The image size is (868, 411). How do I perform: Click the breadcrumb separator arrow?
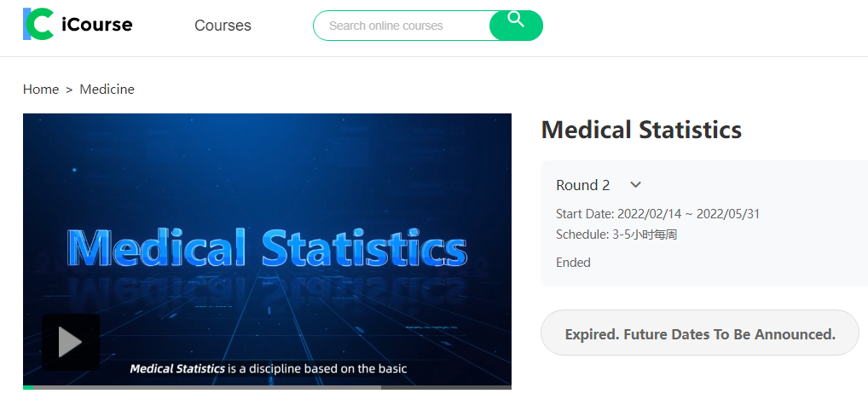click(69, 90)
